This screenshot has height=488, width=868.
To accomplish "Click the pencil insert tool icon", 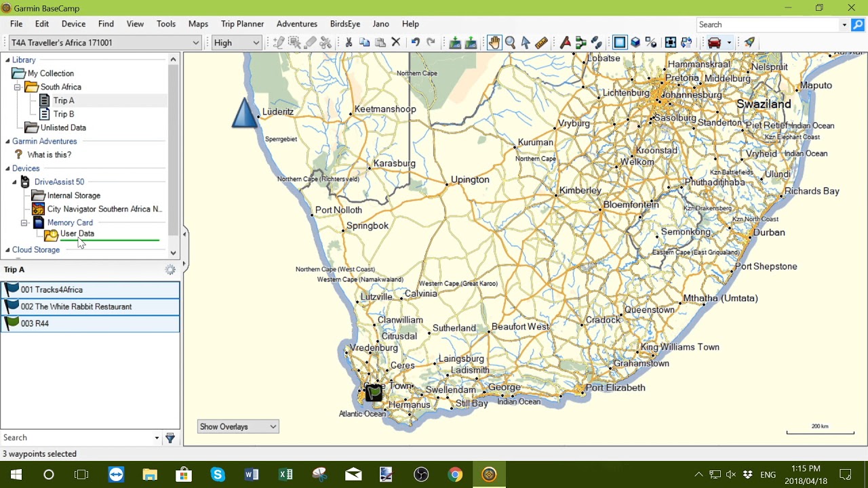I will (279, 43).
